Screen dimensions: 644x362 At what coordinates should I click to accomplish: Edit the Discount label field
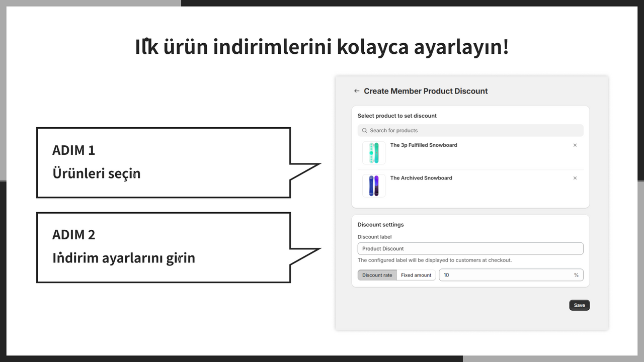click(x=470, y=248)
